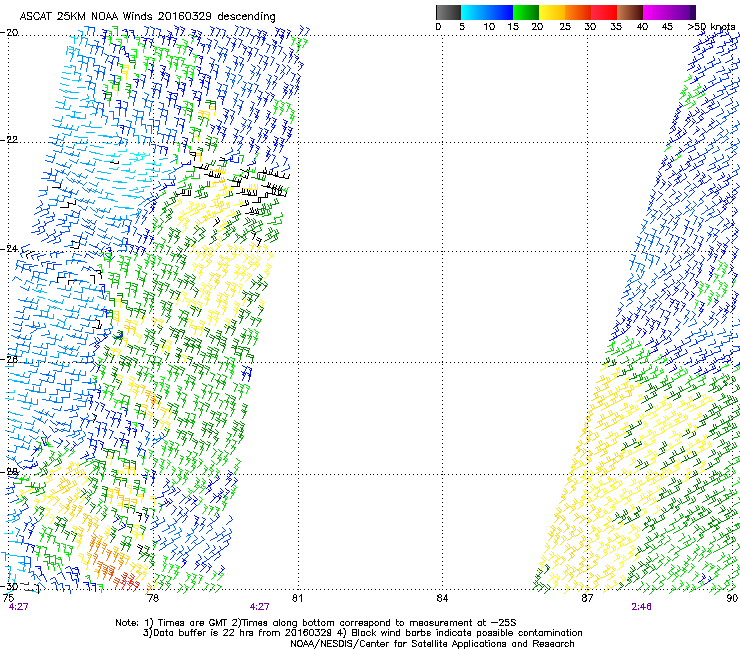740x650 pixels.
Task: Click the purple "4:27" time between 78 and 81
Action: point(260,607)
